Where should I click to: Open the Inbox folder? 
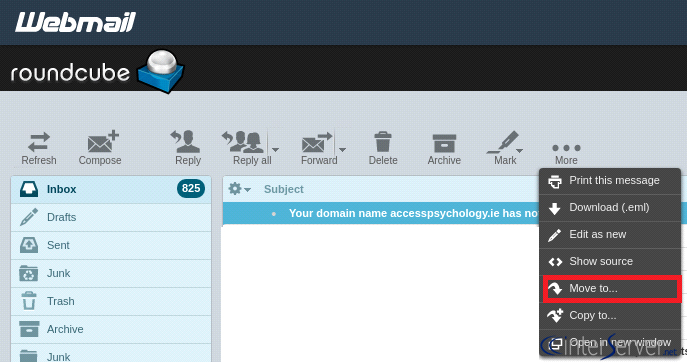(x=111, y=189)
